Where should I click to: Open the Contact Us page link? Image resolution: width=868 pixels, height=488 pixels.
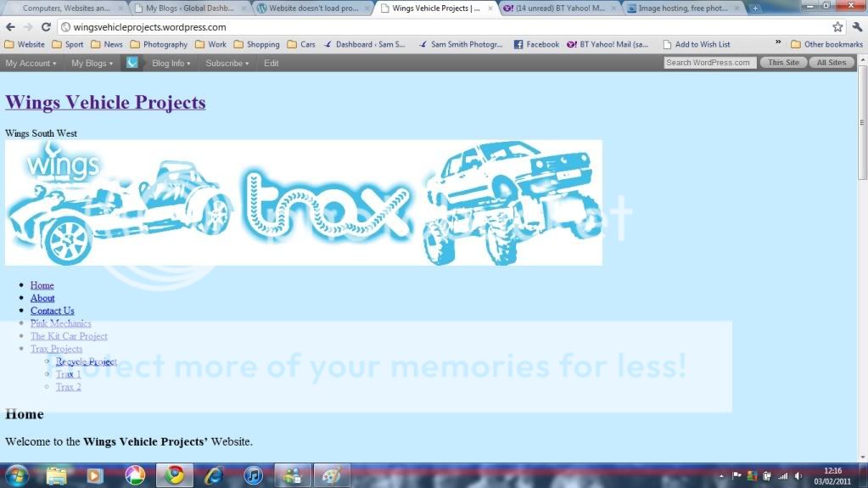click(x=53, y=311)
